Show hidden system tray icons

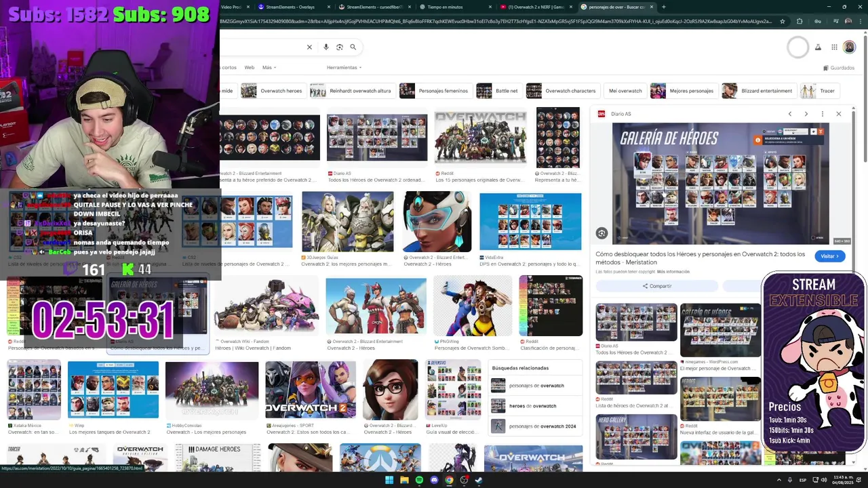click(778, 480)
